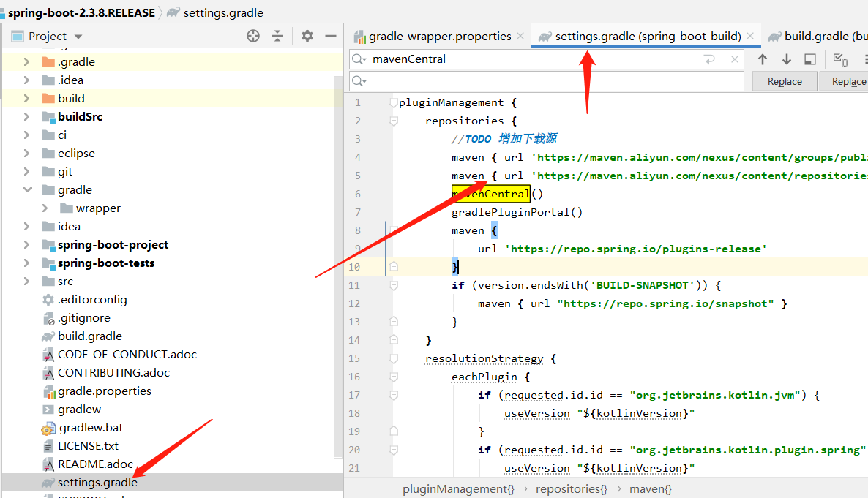
Task: Open README.adoc file
Action: 95,464
